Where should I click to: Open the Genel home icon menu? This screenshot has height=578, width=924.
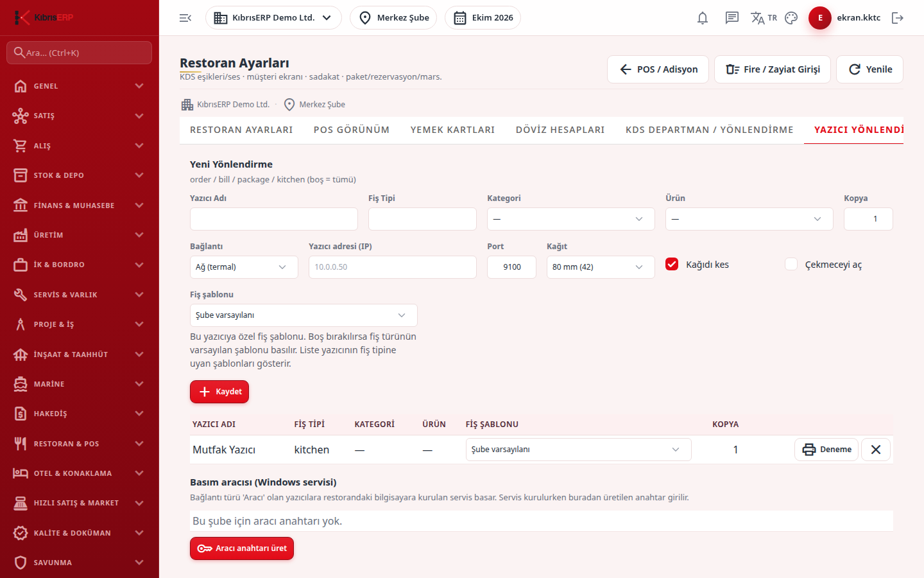click(x=21, y=86)
